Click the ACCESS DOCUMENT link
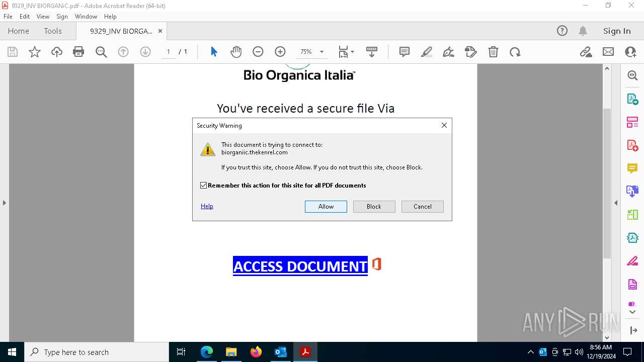Image resolution: width=644 pixels, height=362 pixels. (x=300, y=266)
